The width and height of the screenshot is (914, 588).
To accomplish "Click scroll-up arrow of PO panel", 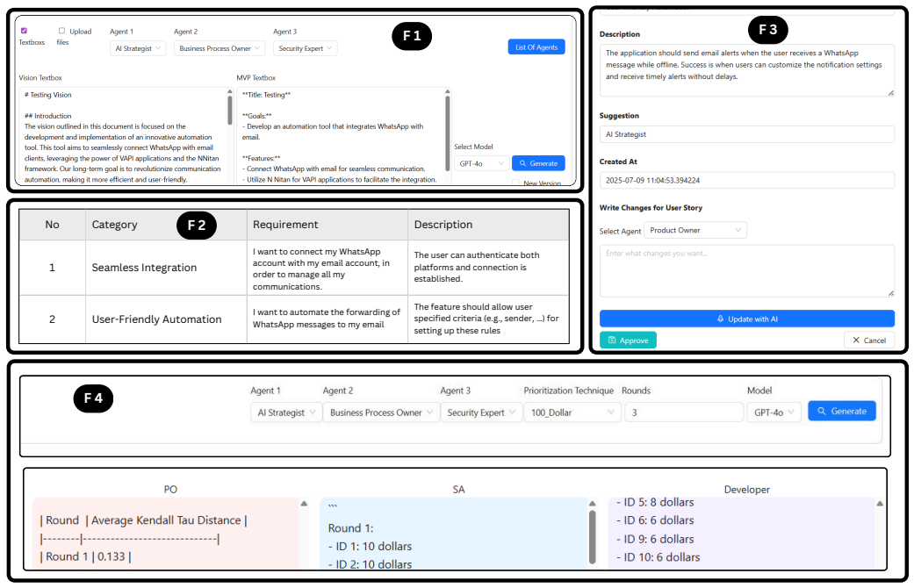I will (304, 504).
